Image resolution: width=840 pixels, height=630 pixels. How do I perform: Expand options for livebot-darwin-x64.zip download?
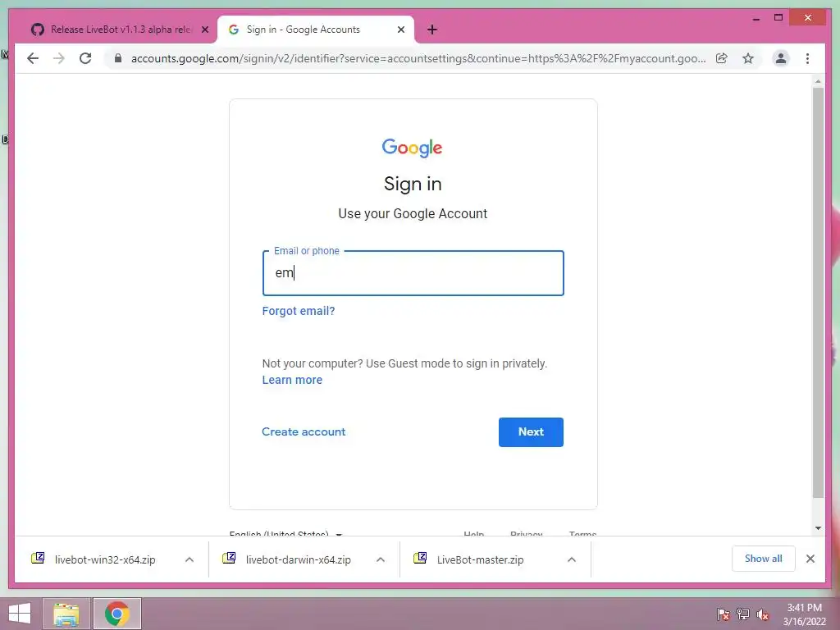pos(381,559)
